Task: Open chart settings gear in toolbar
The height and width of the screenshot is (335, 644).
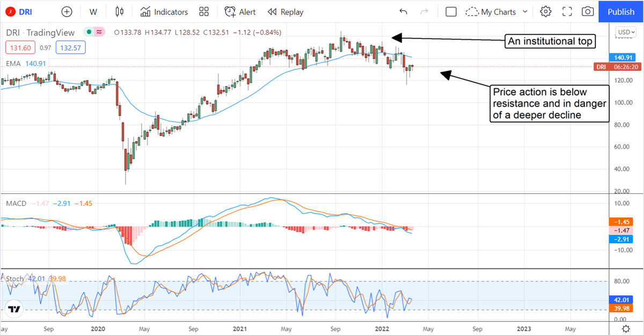Action: 546,12
